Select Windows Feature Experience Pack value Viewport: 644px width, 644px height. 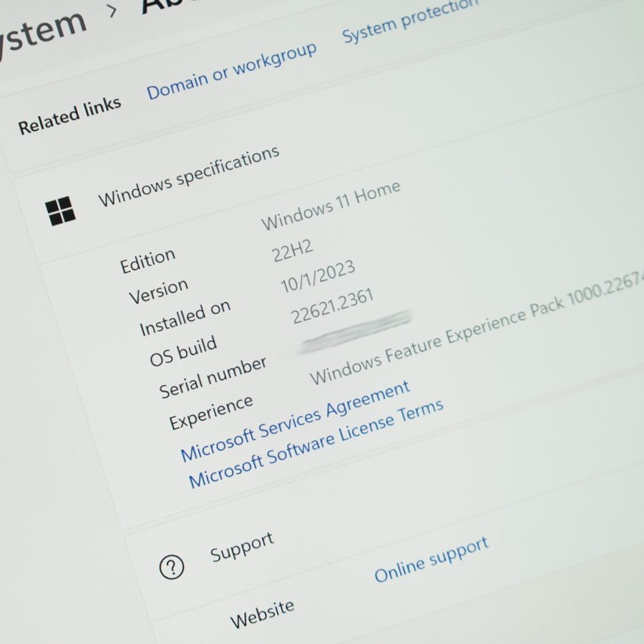(x=477, y=328)
